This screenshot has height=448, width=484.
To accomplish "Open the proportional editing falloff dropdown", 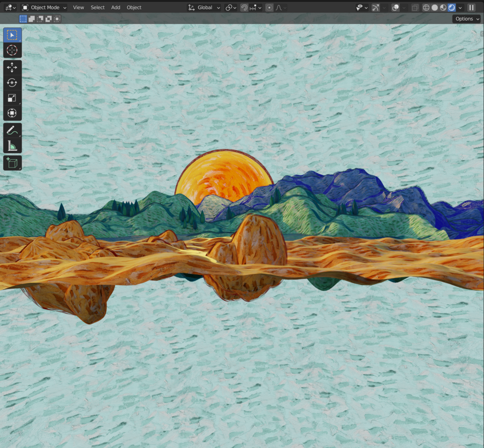I will 281,7.
